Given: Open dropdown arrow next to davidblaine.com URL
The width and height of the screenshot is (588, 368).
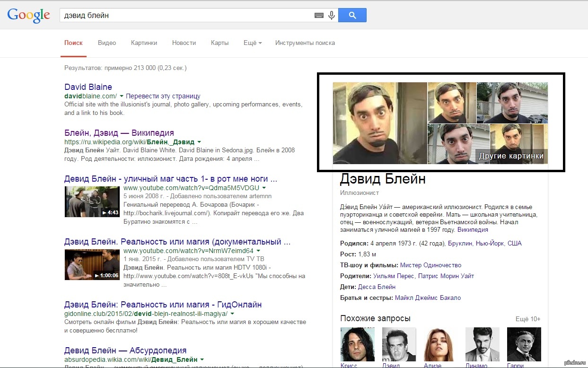Looking at the screenshot, I should coord(122,96).
